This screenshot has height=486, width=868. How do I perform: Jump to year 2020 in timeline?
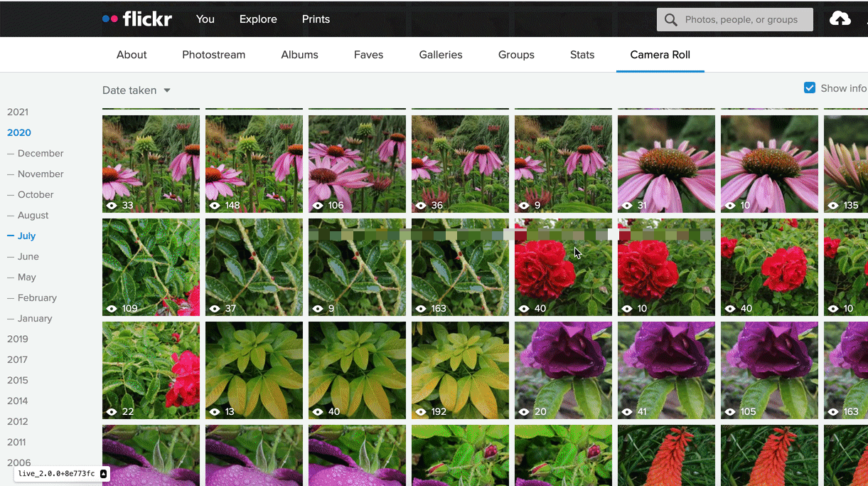coord(19,132)
